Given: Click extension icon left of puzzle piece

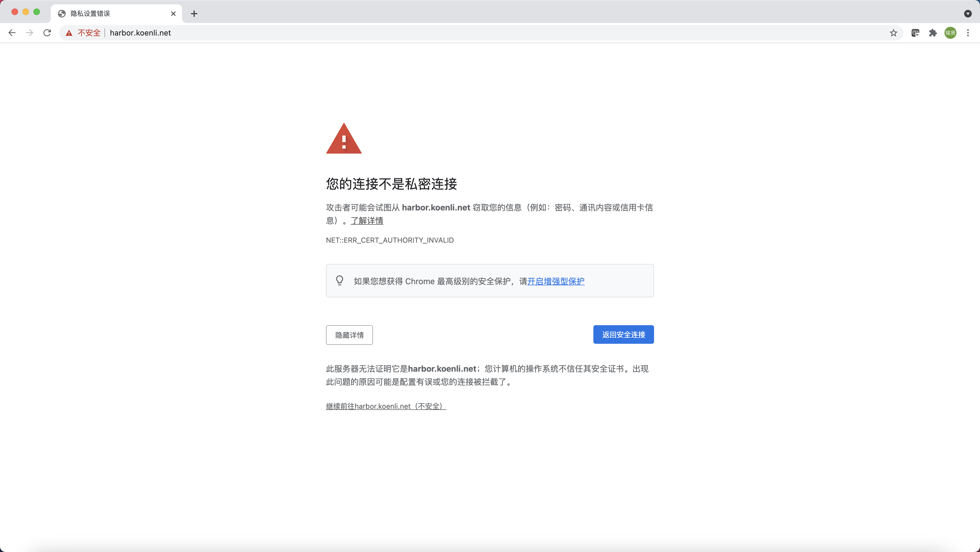Looking at the screenshot, I should pos(915,33).
